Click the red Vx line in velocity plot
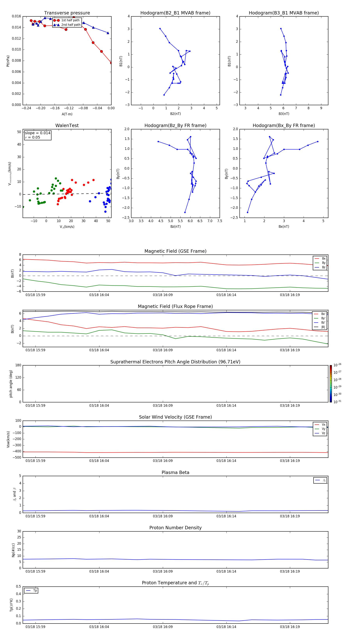 coord(175,452)
